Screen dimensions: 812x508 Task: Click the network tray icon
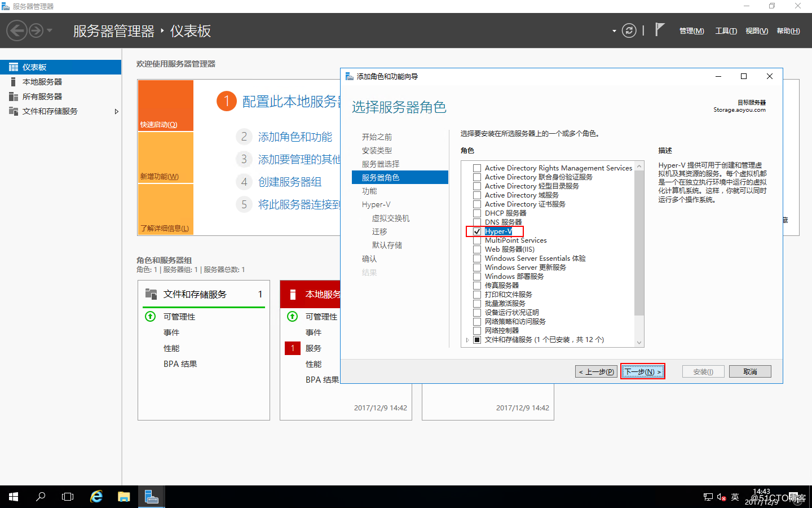(x=708, y=497)
